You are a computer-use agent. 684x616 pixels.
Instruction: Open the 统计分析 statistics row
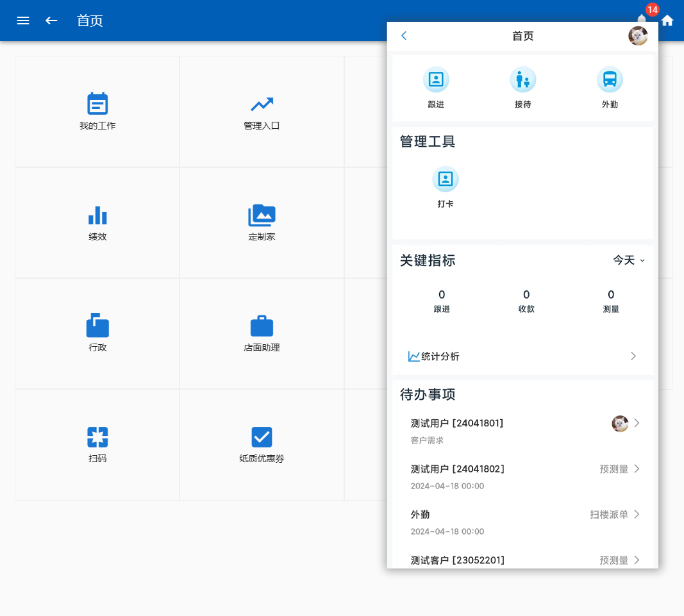pos(522,356)
